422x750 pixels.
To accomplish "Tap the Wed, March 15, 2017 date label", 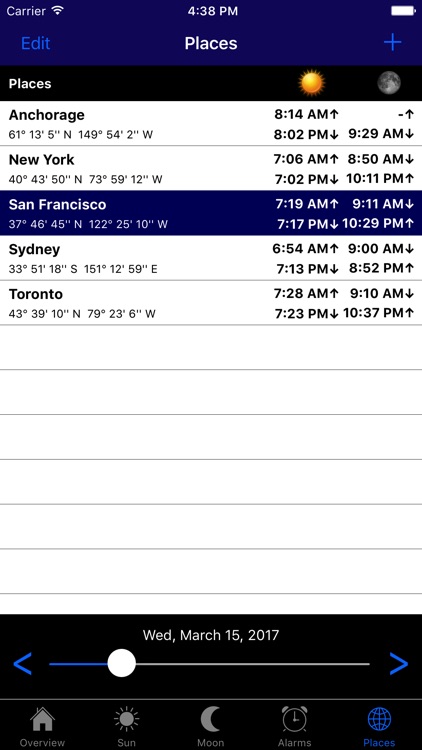I will [211, 635].
